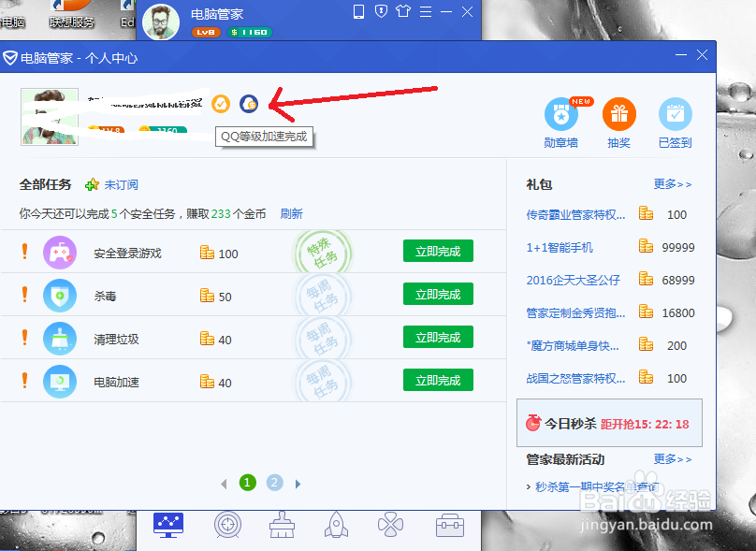Click the 联想服务 desktop icon
The image size is (756, 551).
[72, 14]
